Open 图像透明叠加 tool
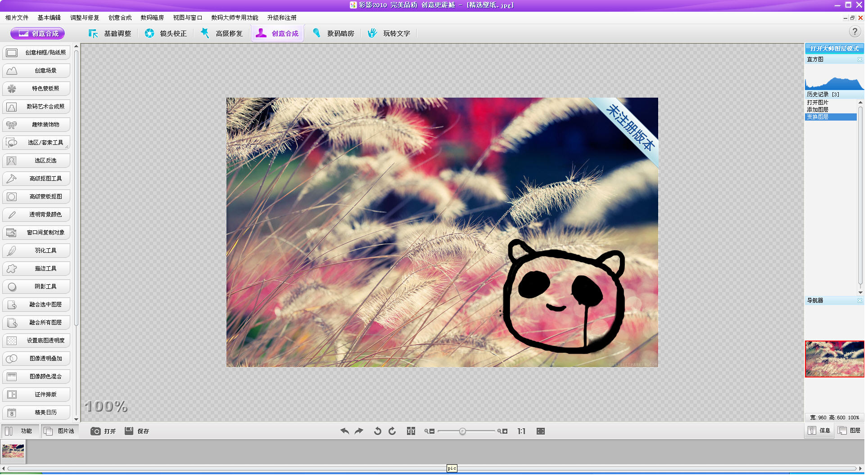The image size is (868, 476). click(36, 359)
